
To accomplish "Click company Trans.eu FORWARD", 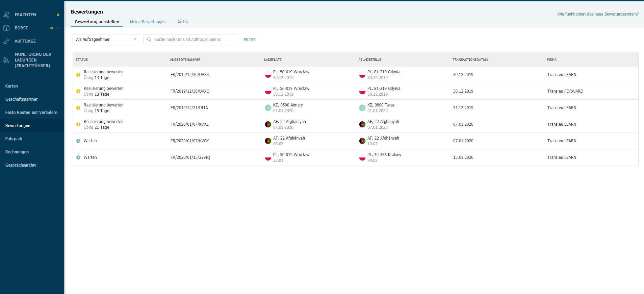I will click(565, 91).
